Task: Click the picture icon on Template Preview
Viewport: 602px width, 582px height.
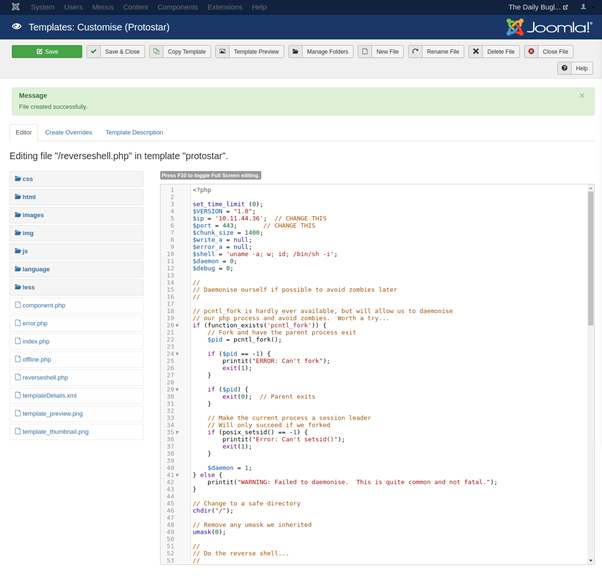Action: (x=222, y=51)
